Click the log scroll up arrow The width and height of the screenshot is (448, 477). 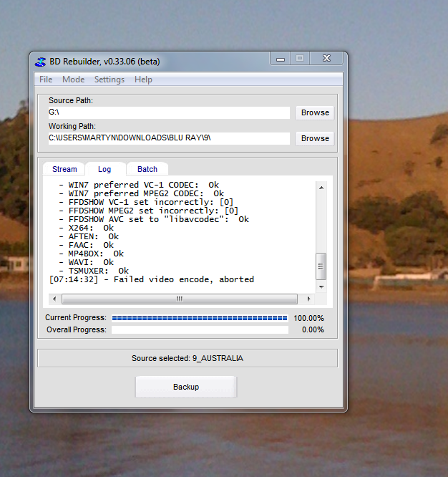pos(321,188)
